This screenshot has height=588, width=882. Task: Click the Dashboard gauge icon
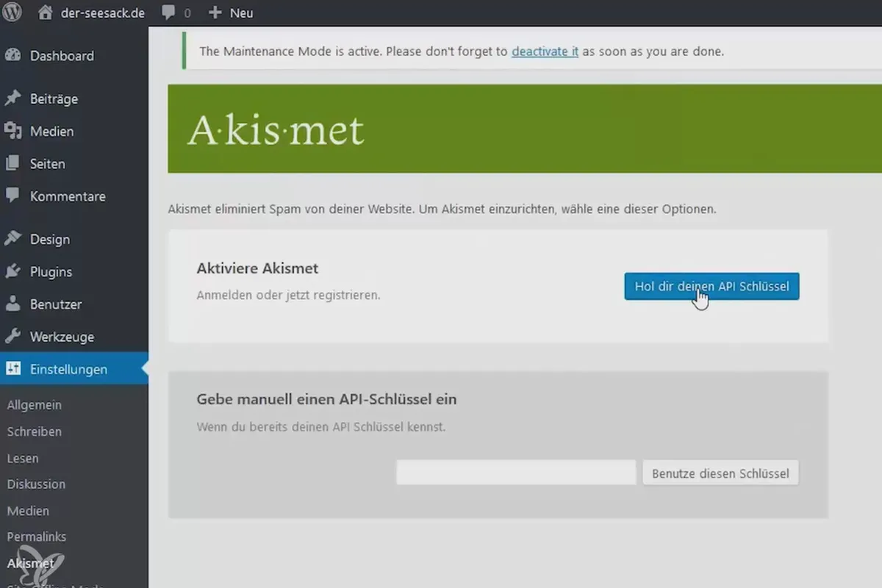(12, 56)
